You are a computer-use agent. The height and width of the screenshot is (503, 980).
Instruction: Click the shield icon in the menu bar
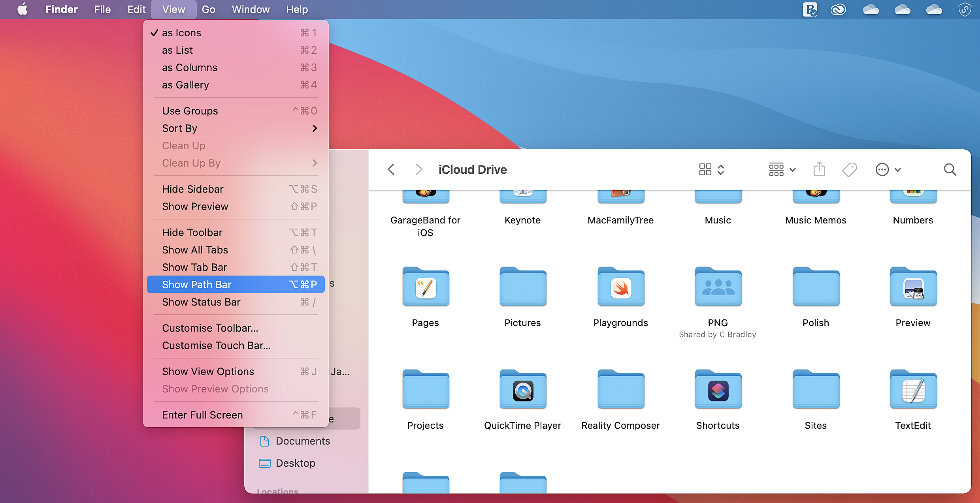[965, 9]
